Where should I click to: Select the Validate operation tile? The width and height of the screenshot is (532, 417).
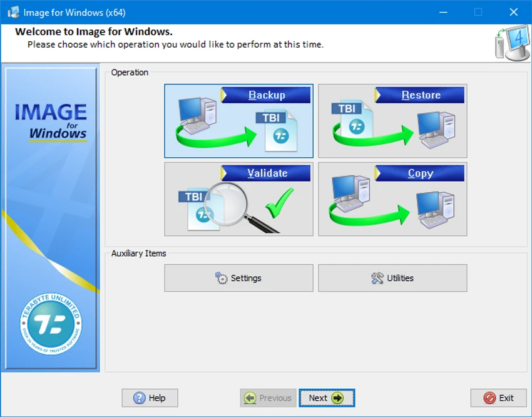point(238,199)
